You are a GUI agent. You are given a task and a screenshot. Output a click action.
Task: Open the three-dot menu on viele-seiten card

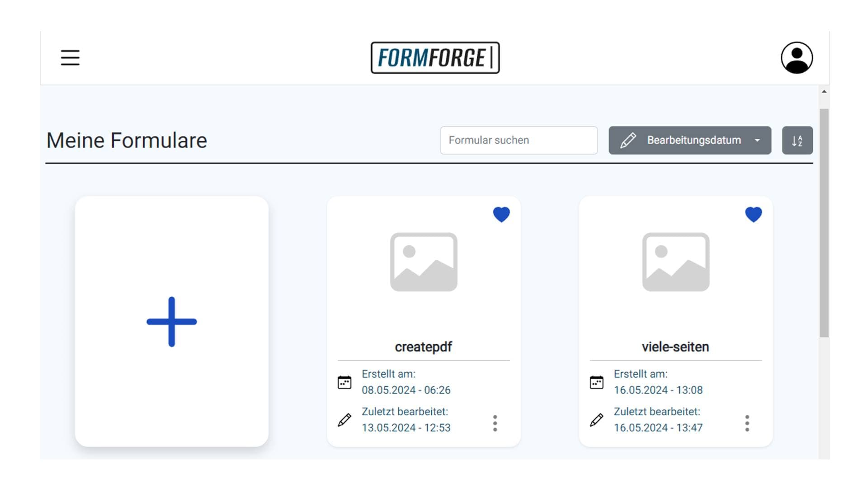pyautogui.click(x=747, y=423)
